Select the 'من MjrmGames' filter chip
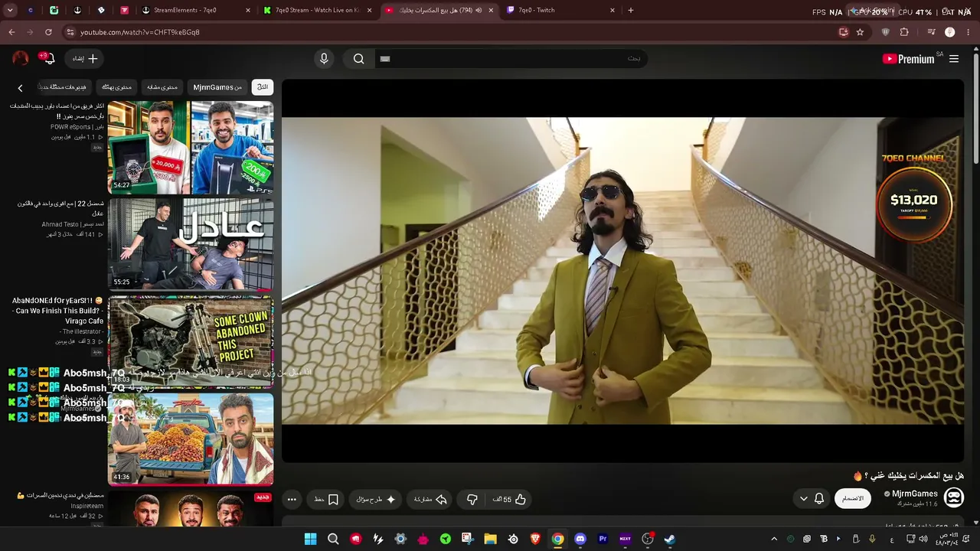The image size is (980, 551). tap(217, 87)
